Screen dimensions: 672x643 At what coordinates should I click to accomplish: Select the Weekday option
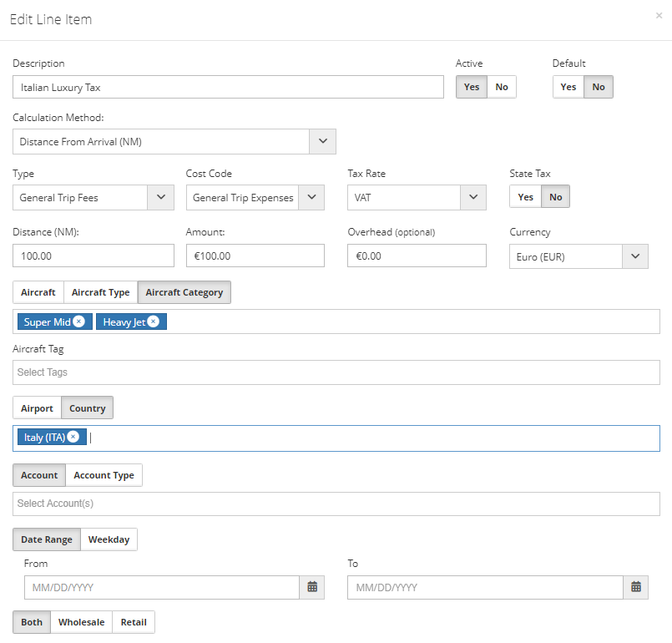click(109, 539)
